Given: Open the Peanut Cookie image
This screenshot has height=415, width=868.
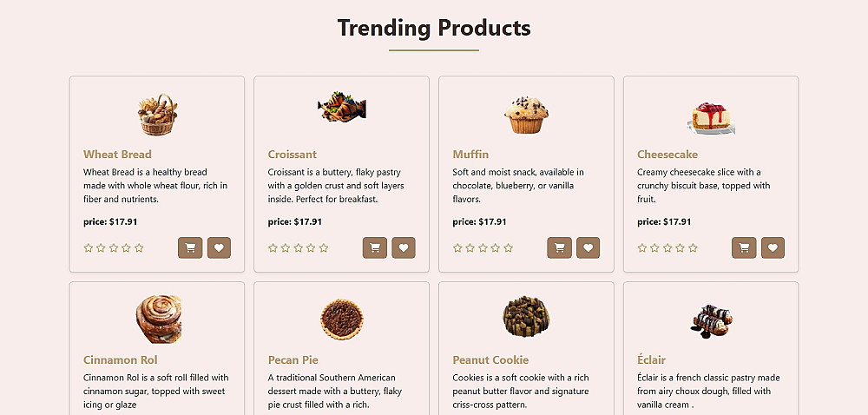Looking at the screenshot, I should coord(526,318).
